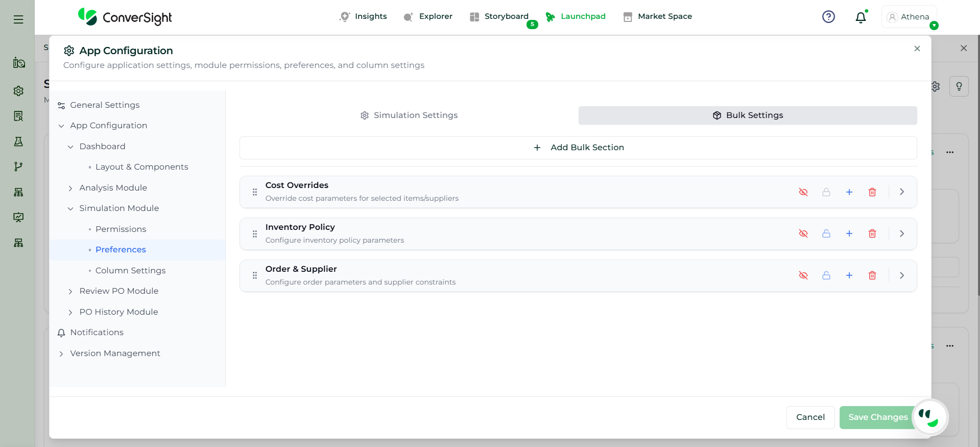Image resolution: width=980 pixels, height=447 pixels.
Task: Delete the Order & Supplier section
Action: [872, 276]
